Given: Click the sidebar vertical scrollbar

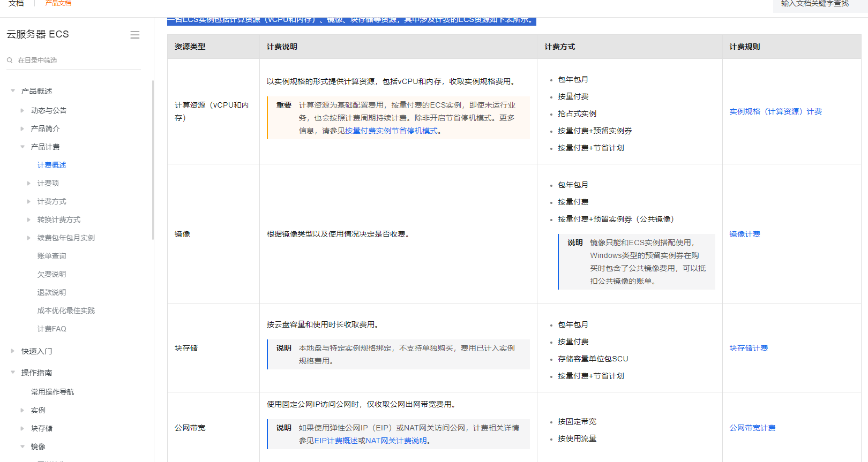Looking at the screenshot, I should (153, 160).
